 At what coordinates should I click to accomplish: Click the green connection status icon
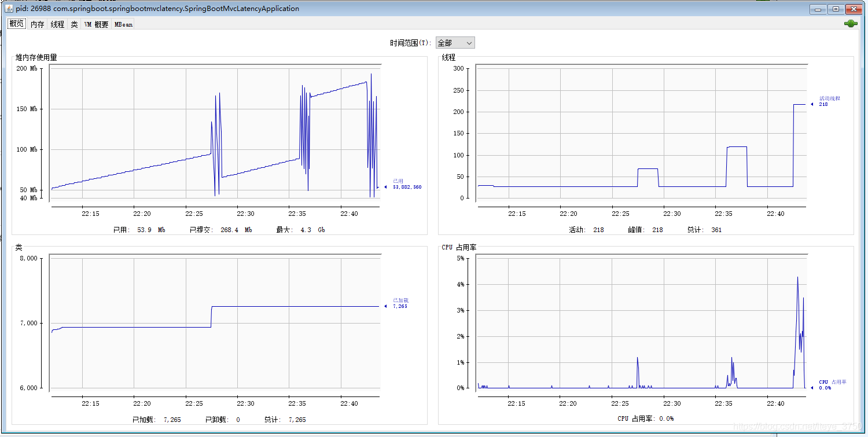850,24
